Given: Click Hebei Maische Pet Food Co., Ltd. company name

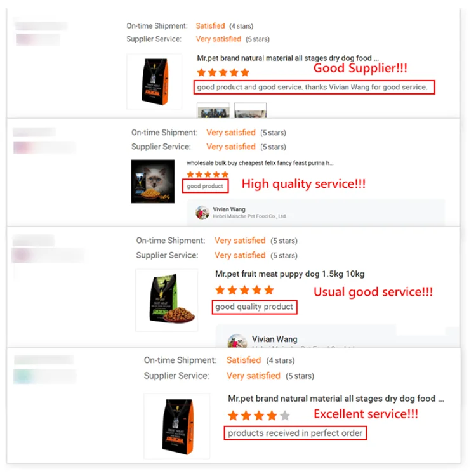Looking at the screenshot, I should tap(249, 216).
